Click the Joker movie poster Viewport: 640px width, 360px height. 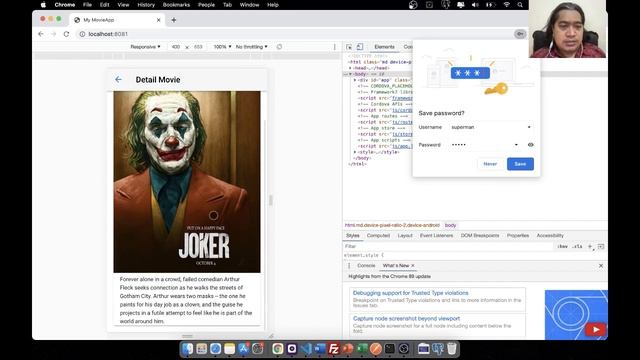[187, 182]
